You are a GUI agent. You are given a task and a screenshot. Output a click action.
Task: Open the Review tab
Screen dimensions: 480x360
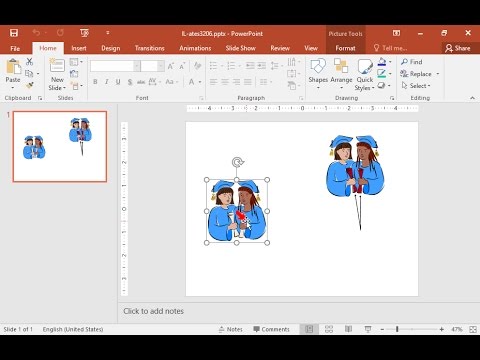(280, 48)
